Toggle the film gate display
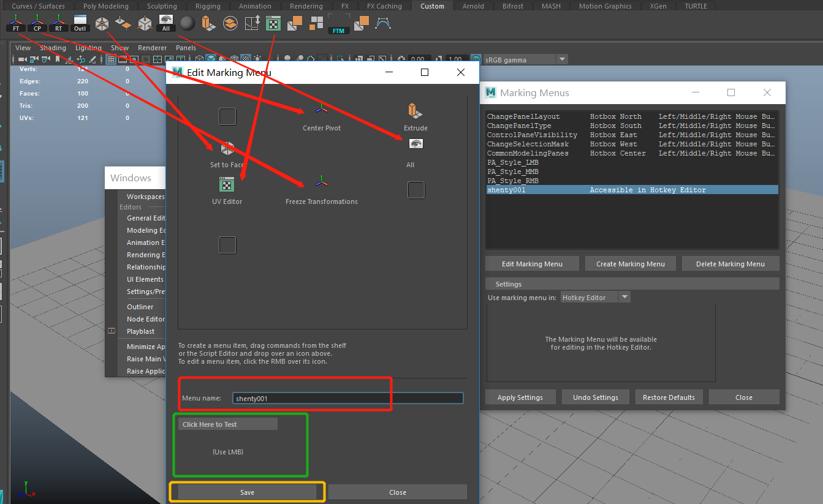This screenshot has width=823, height=504. coord(122,59)
